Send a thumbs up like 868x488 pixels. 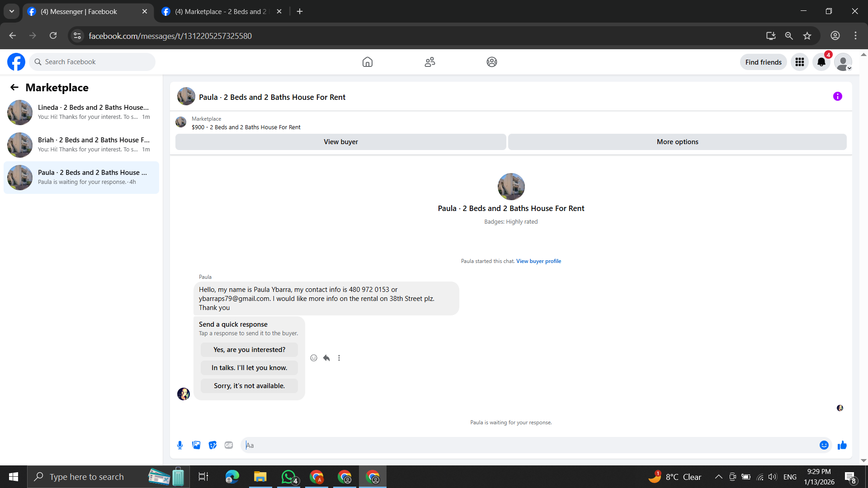click(842, 445)
